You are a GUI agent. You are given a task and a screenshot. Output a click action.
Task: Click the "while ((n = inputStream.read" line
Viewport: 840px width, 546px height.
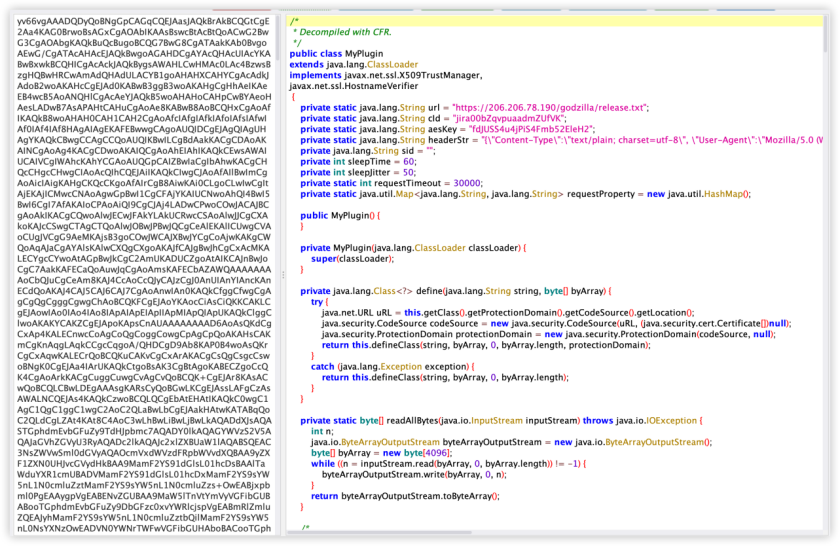click(x=448, y=463)
